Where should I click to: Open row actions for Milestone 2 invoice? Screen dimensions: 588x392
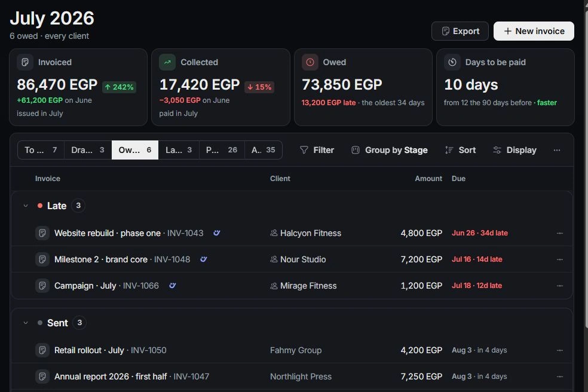(559, 259)
